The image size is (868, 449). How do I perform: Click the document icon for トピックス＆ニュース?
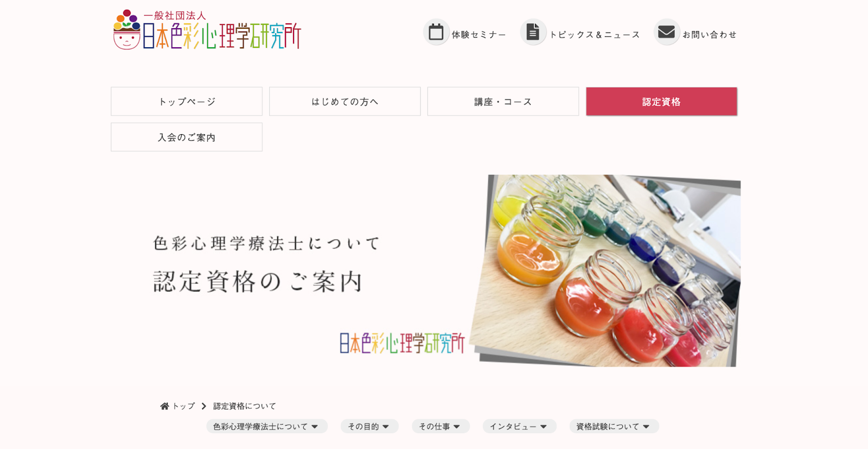[x=533, y=32]
